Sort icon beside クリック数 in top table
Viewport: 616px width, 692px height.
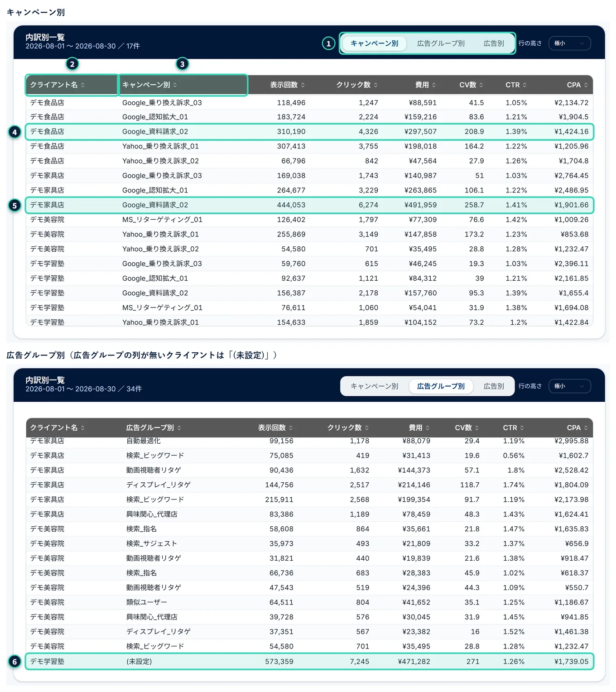point(375,85)
